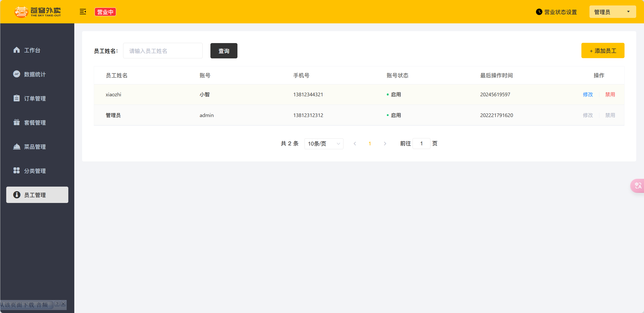Viewport: 644px width, 313px height.
Task: Expand the 管理员 user dropdown
Action: tap(612, 12)
